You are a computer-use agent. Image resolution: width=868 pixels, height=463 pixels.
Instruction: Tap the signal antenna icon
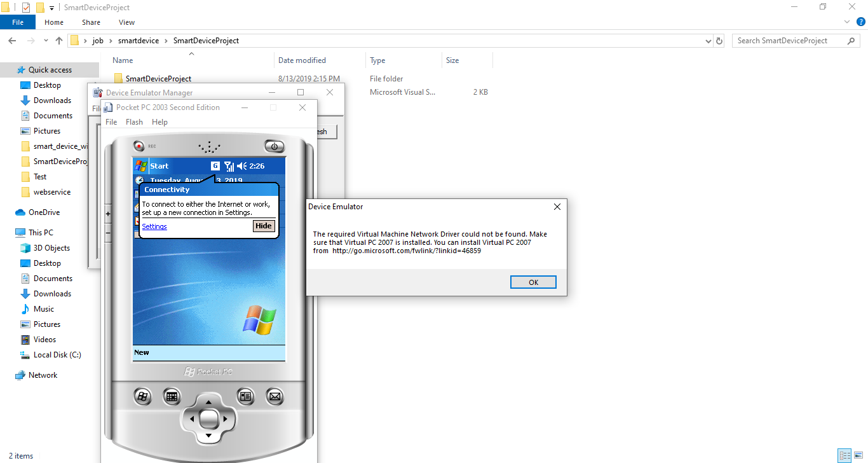point(229,166)
